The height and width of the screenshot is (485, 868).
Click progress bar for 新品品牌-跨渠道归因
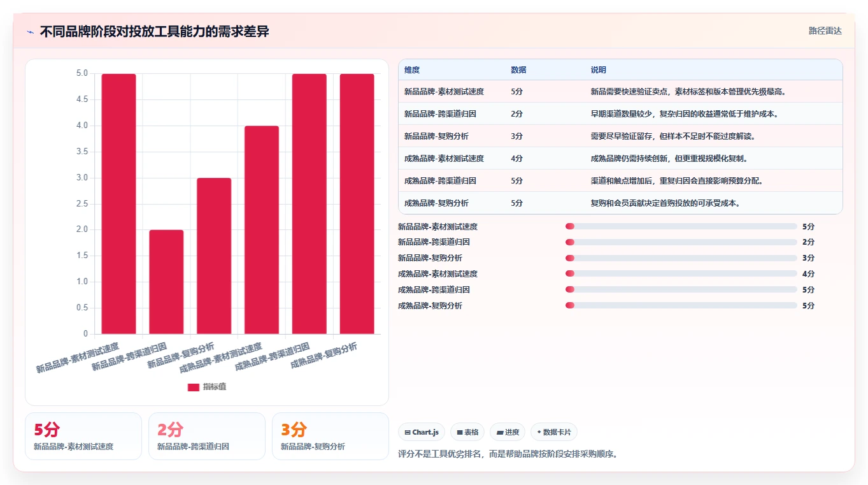point(681,242)
